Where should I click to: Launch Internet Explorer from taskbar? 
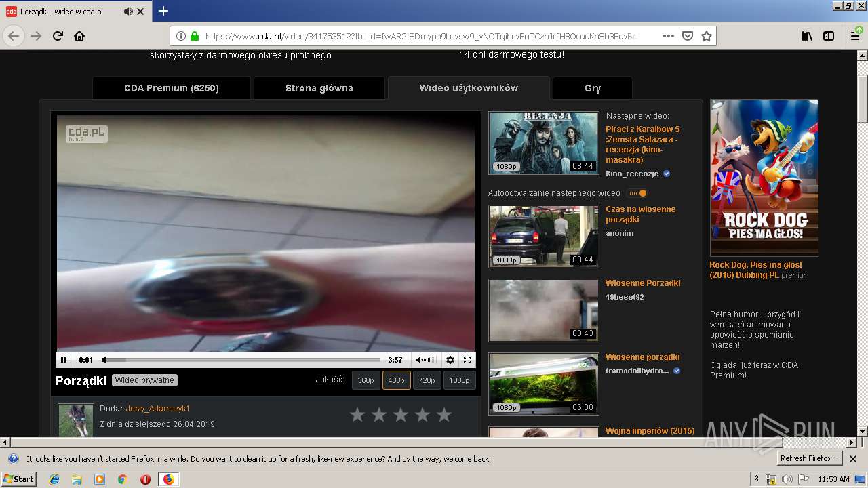coord(54,479)
